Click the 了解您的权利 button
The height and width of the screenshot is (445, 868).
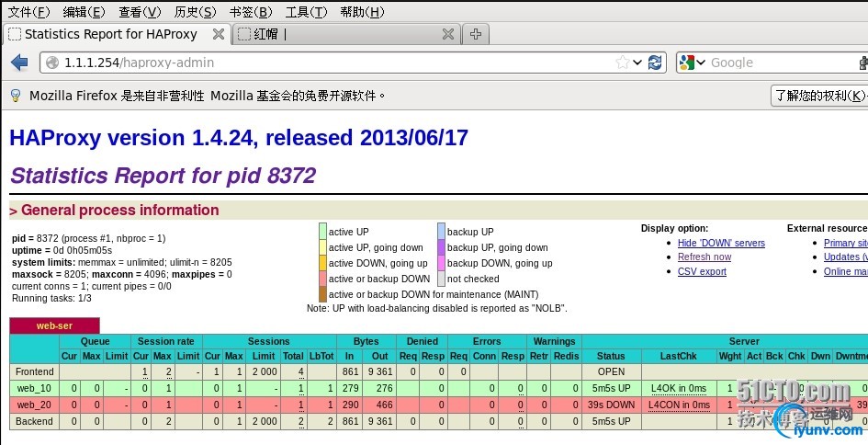click(819, 96)
